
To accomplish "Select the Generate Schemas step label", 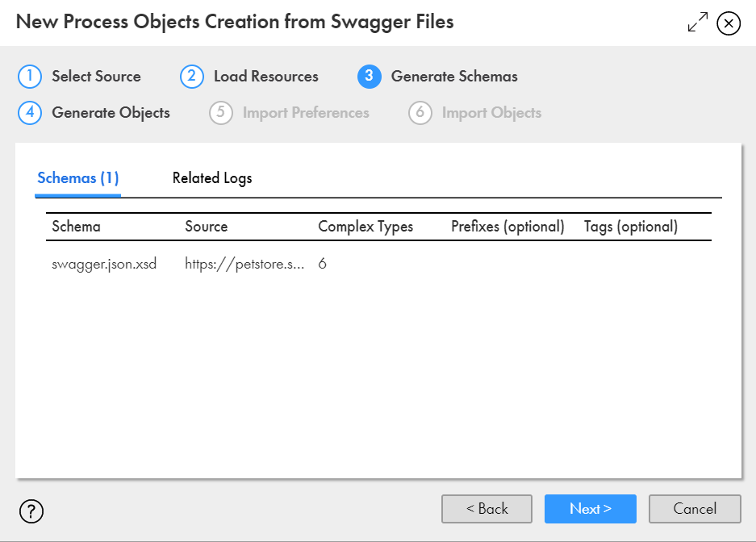I will click(454, 77).
